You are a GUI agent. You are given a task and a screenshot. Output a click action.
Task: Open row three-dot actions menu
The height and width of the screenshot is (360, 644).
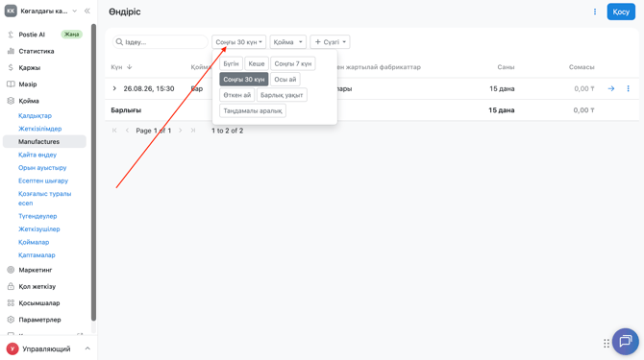628,88
